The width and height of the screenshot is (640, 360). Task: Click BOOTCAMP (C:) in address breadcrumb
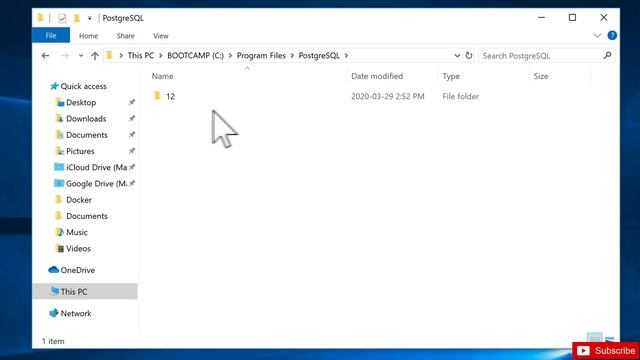click(x=195, y=56)
